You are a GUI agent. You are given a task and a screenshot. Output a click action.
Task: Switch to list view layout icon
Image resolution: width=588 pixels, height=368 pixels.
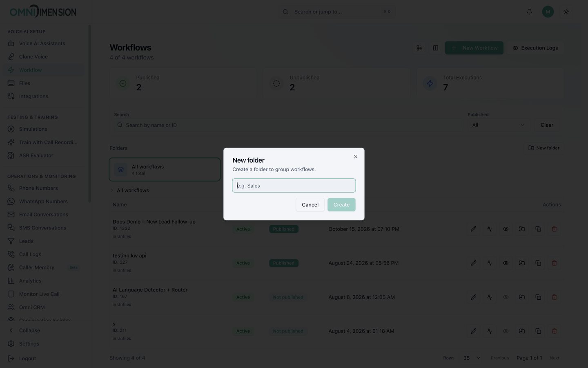coord(419,48)
